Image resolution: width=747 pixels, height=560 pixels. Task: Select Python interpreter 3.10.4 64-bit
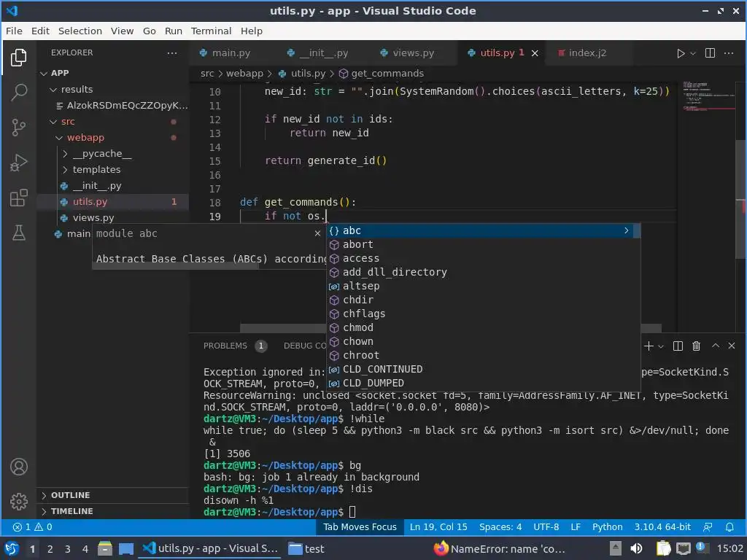pyautogui.click(x=662, y=527)
